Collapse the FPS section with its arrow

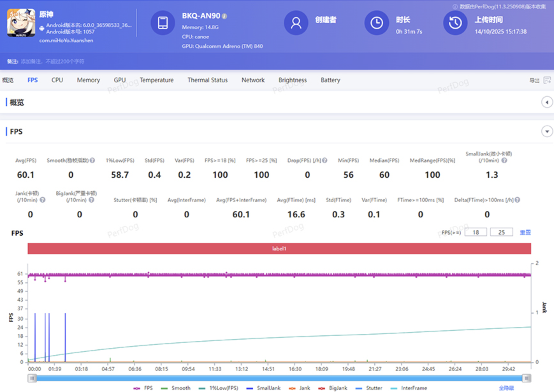point(547,131)
